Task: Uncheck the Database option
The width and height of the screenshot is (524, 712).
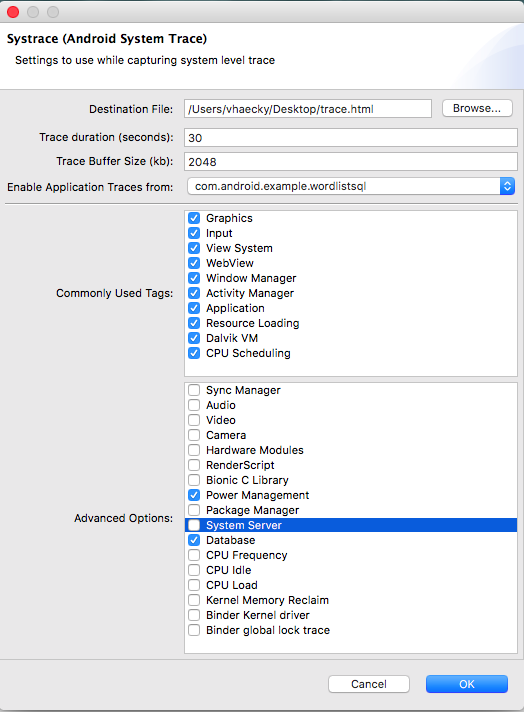Action: [x=194, y=540]
